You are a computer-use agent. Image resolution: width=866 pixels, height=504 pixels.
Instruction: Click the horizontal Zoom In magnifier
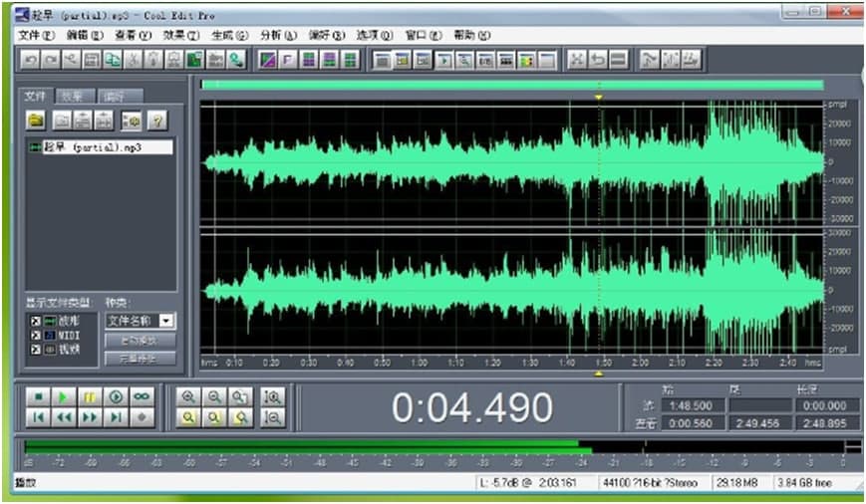pyautogui.click(x=187, y=396)
